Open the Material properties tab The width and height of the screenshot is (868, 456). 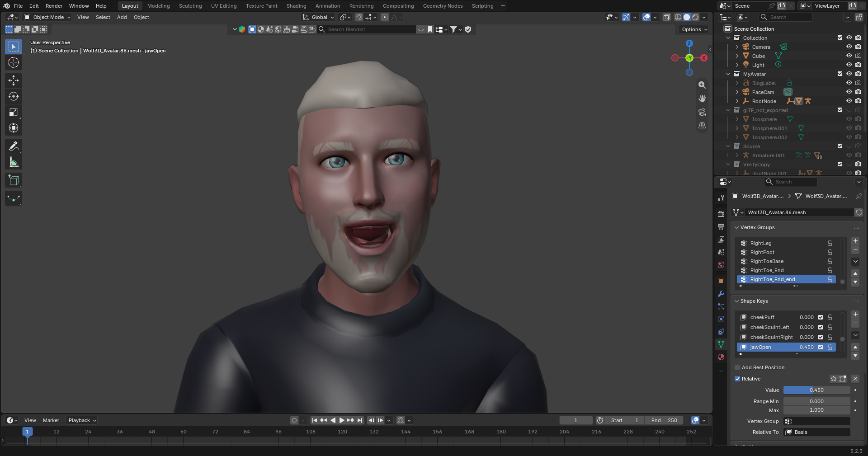(x=721, y=357)
